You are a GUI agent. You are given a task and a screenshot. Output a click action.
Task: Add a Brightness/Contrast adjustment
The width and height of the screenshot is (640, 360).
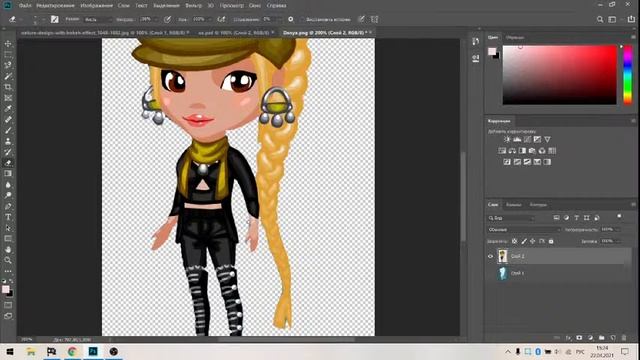point(507,139)
